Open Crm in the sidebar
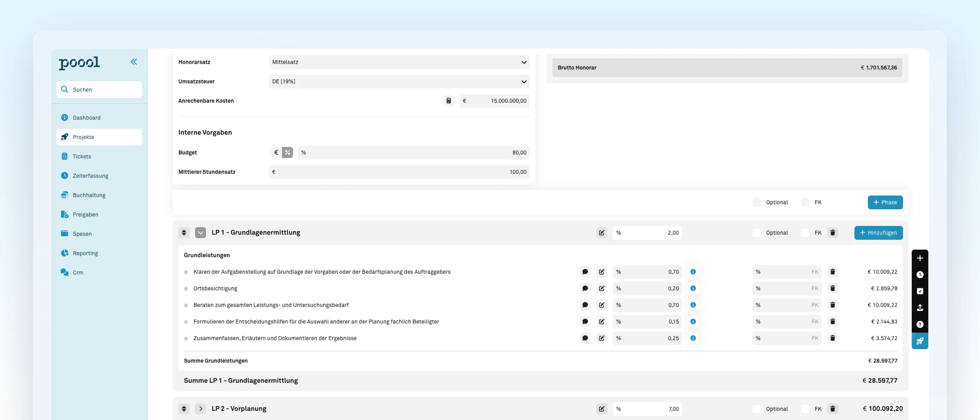 (x=99, y=272)
